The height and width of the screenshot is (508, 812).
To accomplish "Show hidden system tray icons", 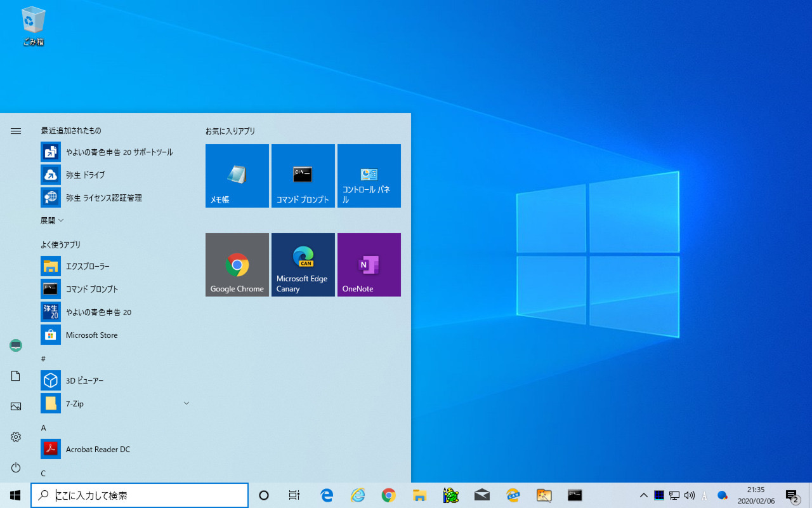I will (643, 495).
